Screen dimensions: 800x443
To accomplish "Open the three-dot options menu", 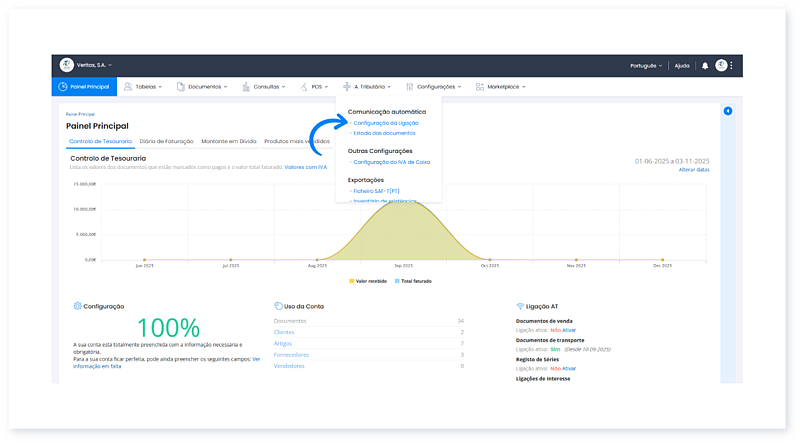I will click(732, 65).
